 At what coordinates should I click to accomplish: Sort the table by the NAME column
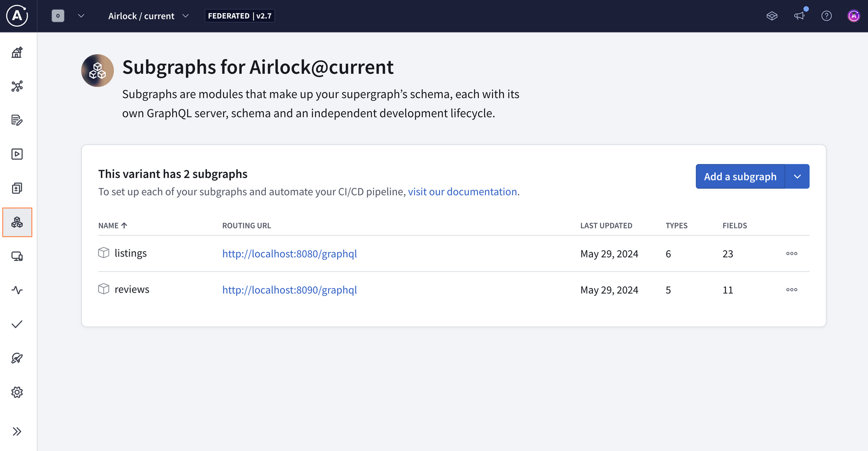(113, 225)
